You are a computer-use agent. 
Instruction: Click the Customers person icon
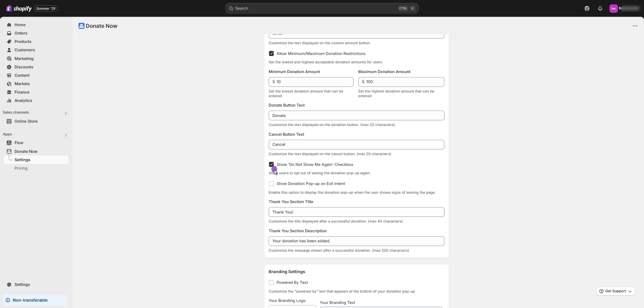(9, 50)
